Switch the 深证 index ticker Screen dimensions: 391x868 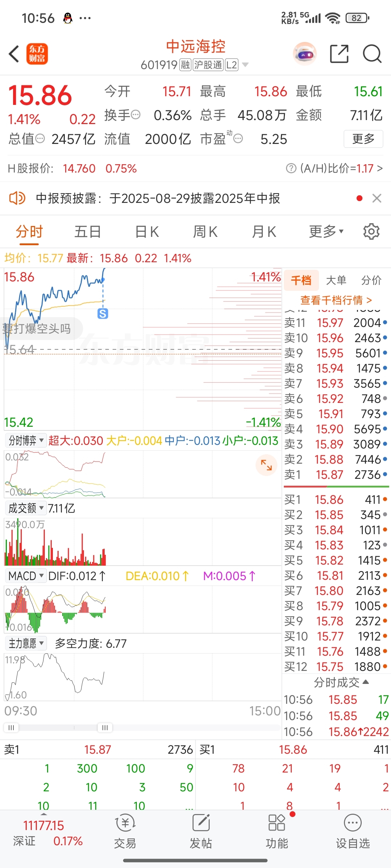point(48,833)
